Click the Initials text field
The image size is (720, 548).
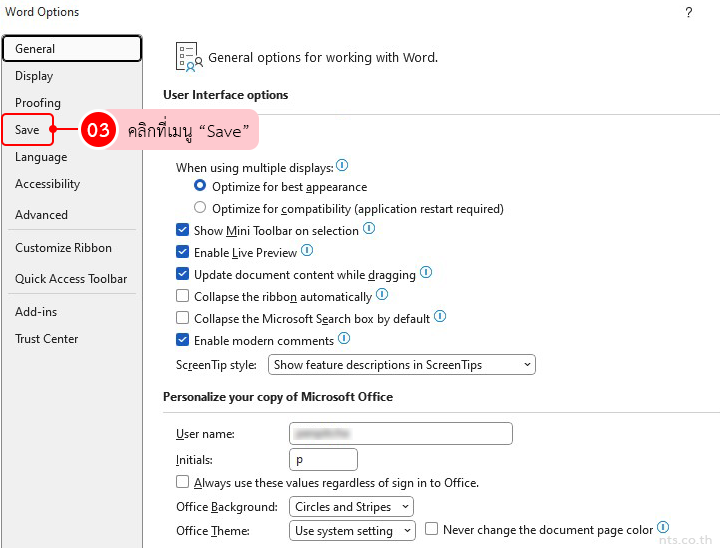click(x=323, y=459)
